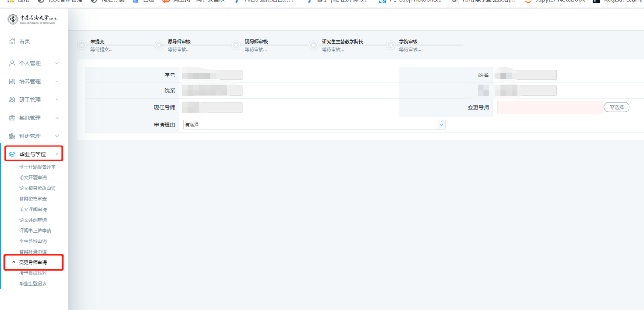Click the bar-chart icon for 科研管理

(12, 136)
